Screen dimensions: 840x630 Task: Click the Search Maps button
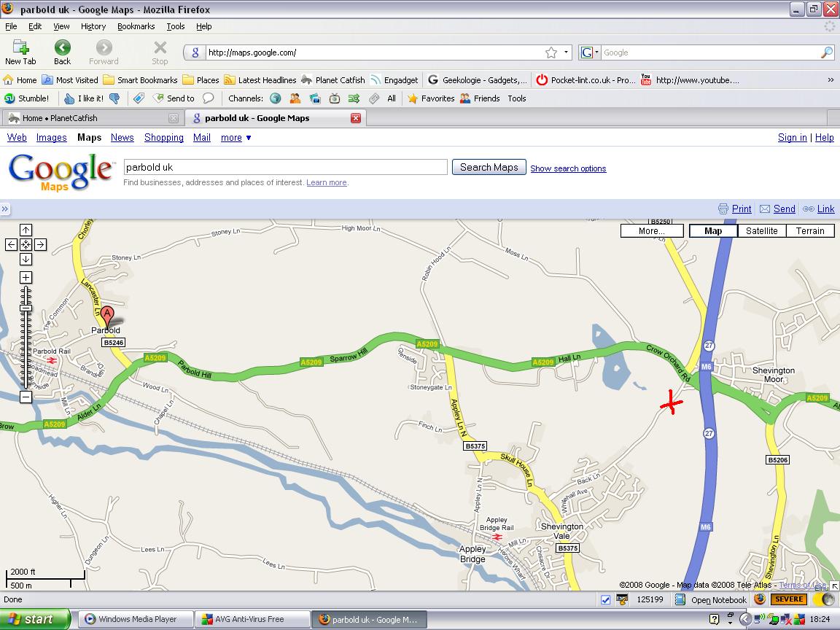click(x=489, y=167)
